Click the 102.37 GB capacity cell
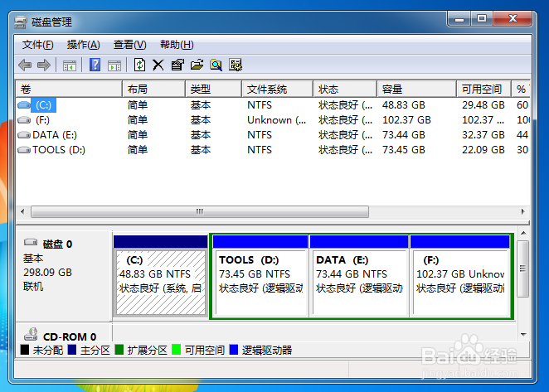The height and width of the screenshot is (392, 549). click(x=406, y=120)
